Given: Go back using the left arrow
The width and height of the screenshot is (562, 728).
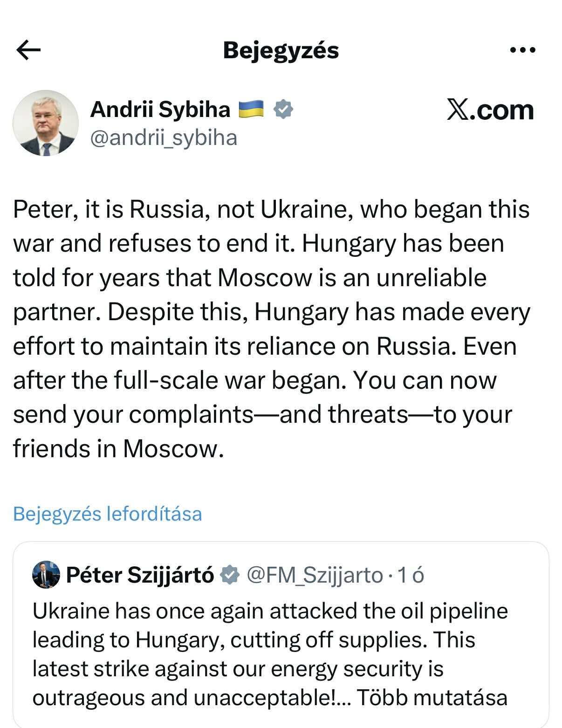Looking at the screenshot, I should pyautogui.click(x=28, y=50).
